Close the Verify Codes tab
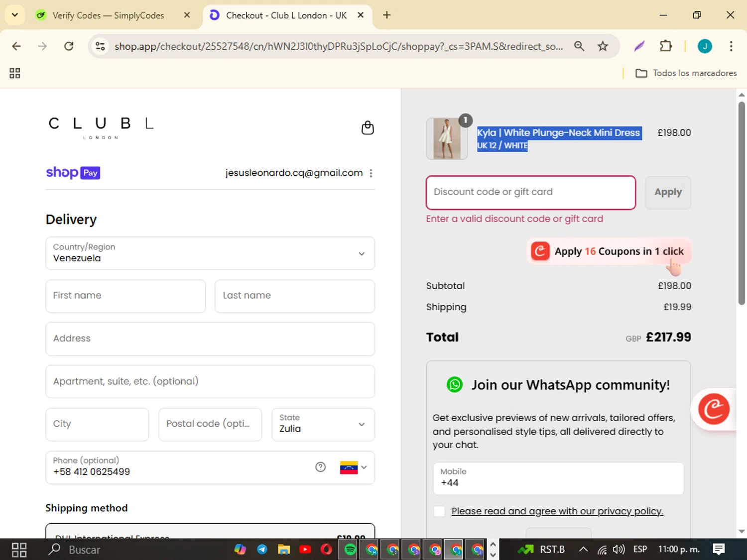Image resolution: width=747 pixels, height=560 pixels. click(x=187, y=15)
